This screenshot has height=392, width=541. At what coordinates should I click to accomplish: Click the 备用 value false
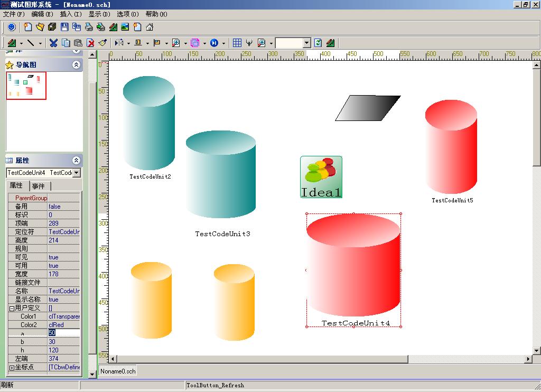click(64, 207)
